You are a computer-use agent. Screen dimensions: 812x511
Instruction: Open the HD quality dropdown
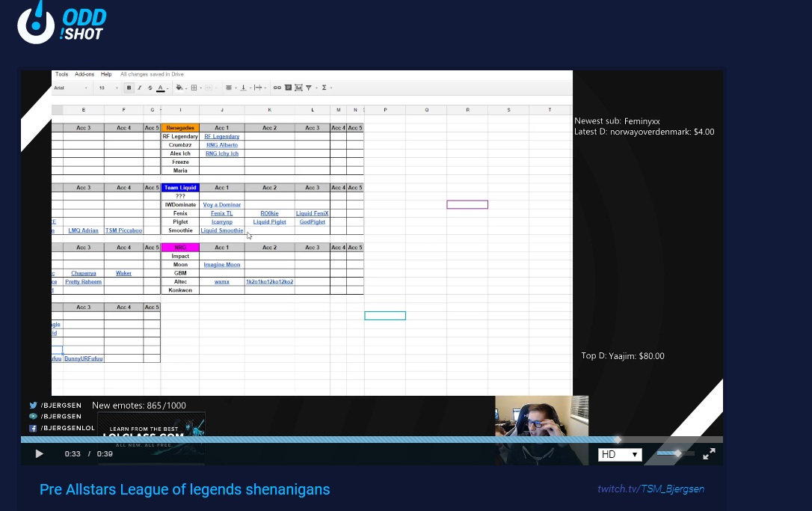[x=620, y=454]
